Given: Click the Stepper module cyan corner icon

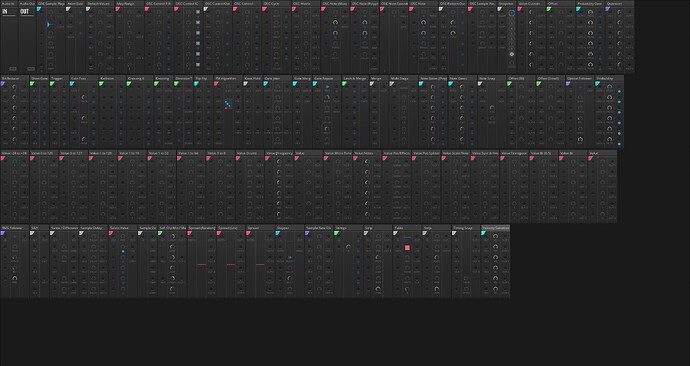Looking at the screenshot, I should point(278,233).
